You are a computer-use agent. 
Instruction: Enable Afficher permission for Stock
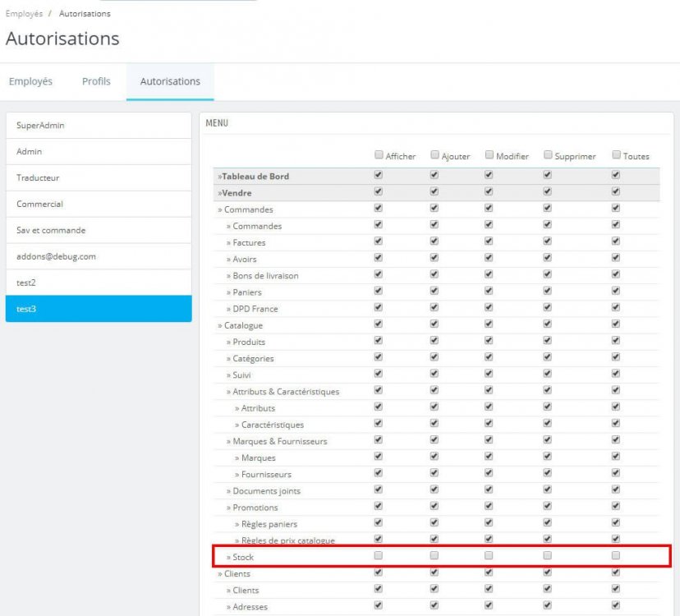(x=378, y=555)
